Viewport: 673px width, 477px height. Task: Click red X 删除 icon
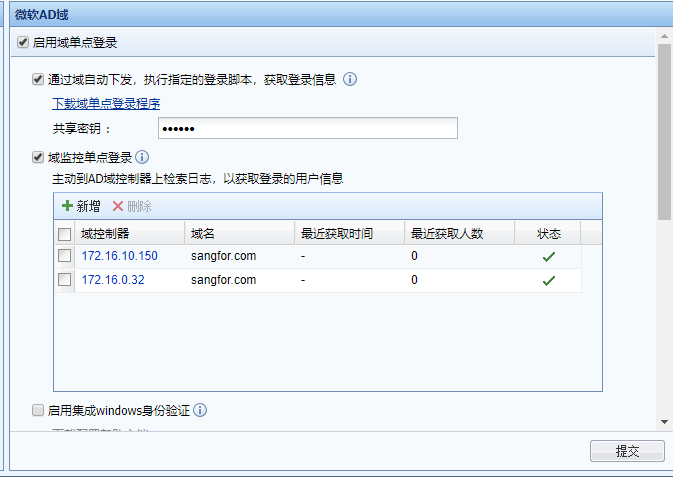118,206
